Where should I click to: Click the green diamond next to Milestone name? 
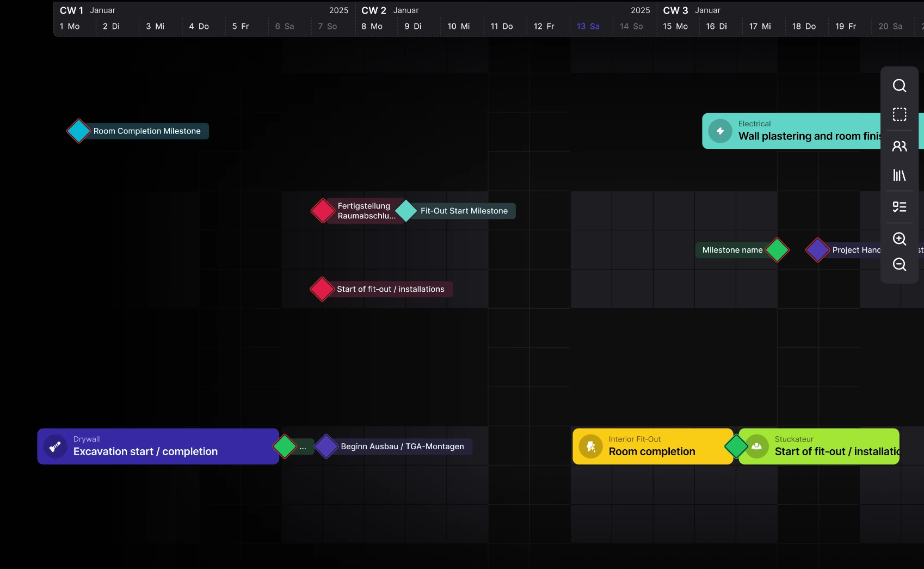click(777, 250)
